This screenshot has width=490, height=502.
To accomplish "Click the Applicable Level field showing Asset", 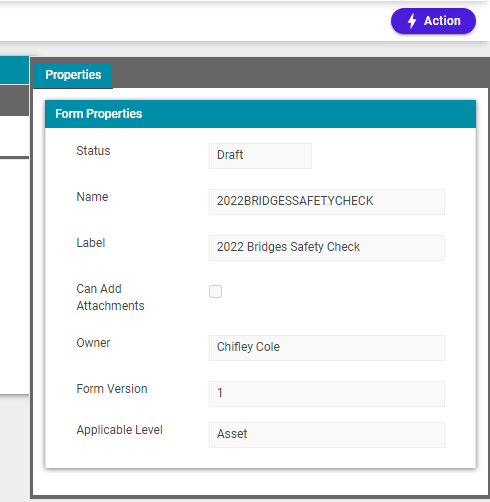I will click(x=327, y=435).
